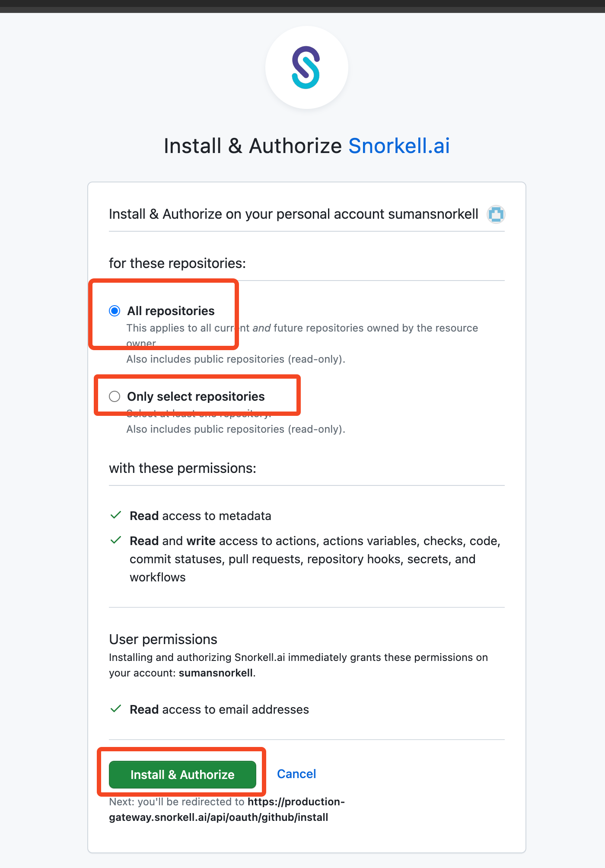The width and height of the screenshot is (605, 868).
Task: Click the "for these repositories:" section heading
Action: (x=177, y=263)
